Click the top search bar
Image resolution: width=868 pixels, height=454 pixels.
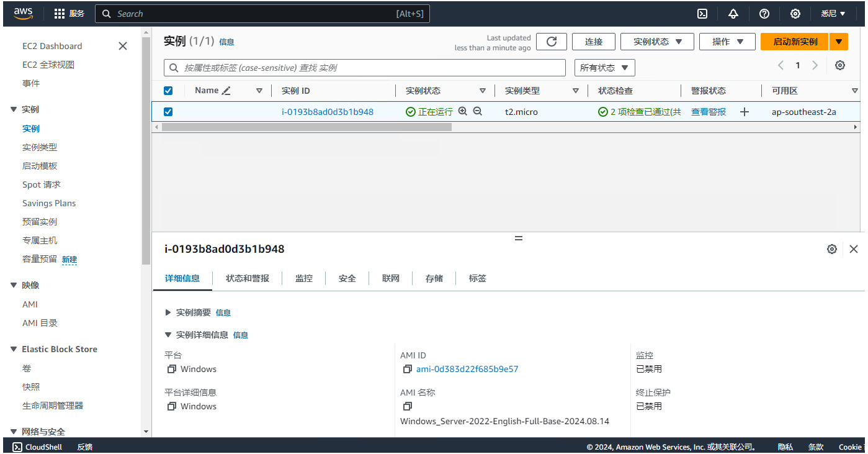pos(262,14)
